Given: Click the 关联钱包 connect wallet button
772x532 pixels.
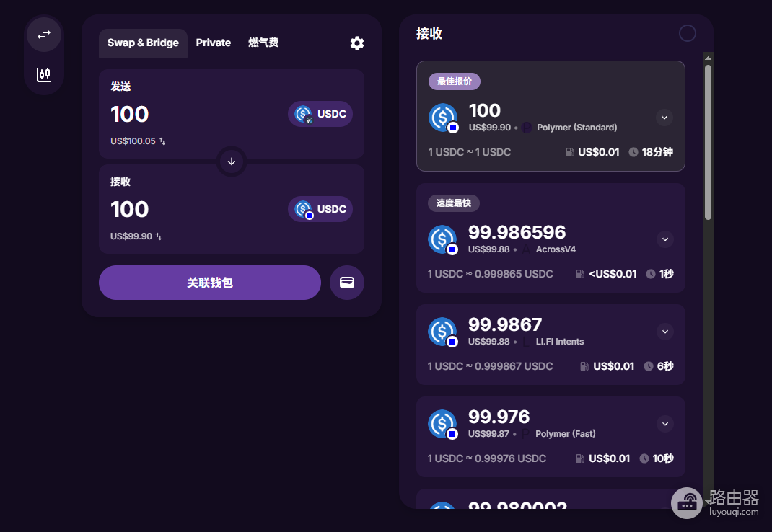Looking at the screenshot, I should [x=210, y=283].
